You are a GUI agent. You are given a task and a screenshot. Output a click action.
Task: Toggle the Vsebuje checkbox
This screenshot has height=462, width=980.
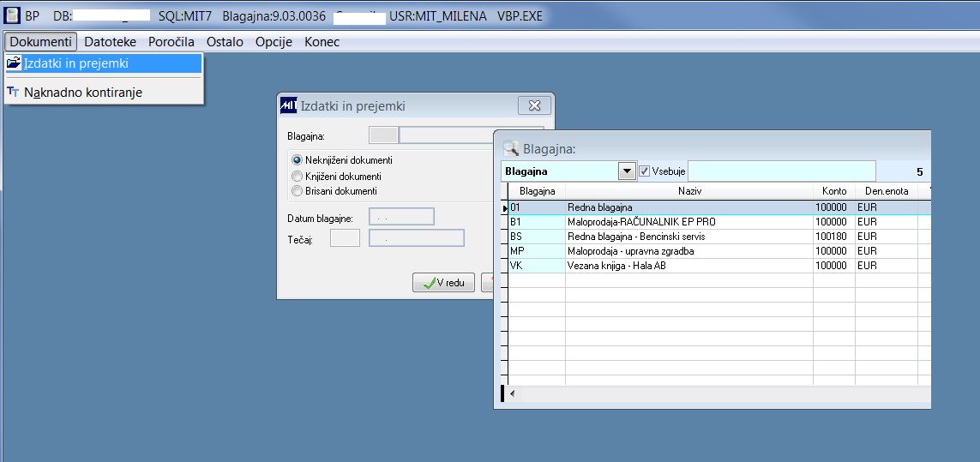pos(645,171)
